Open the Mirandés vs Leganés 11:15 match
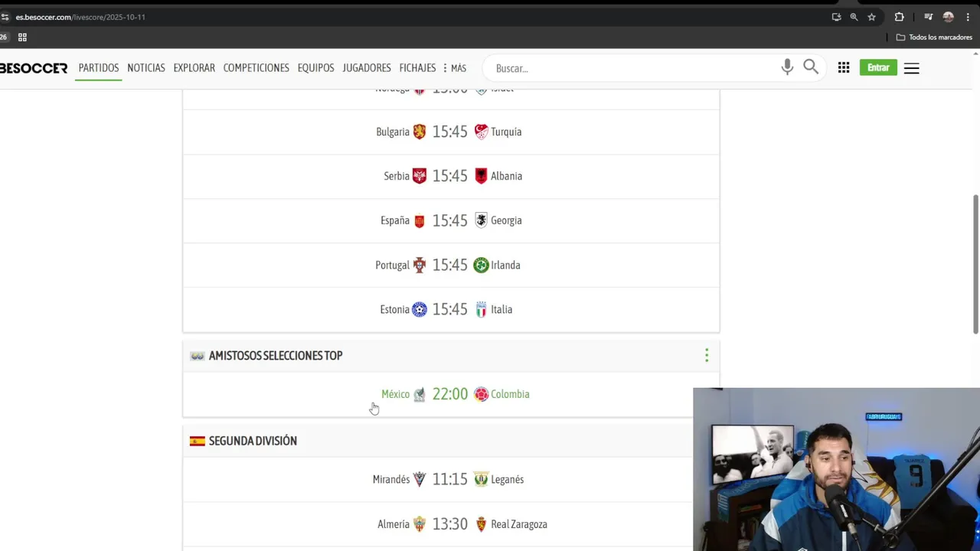Image resolution: width=980 pixels, height=551 pixels. click(451, 479)
